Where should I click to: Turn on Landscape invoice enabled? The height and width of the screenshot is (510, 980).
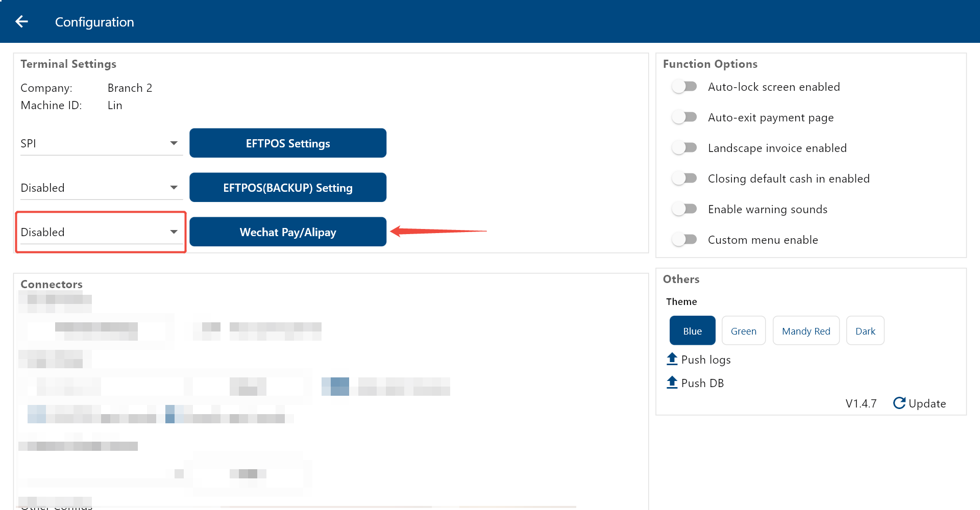(x=684, y=148)
